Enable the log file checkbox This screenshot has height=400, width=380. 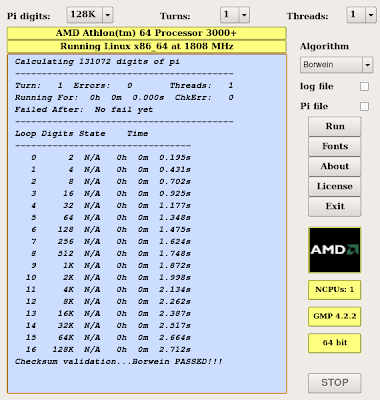pos(364,87)
